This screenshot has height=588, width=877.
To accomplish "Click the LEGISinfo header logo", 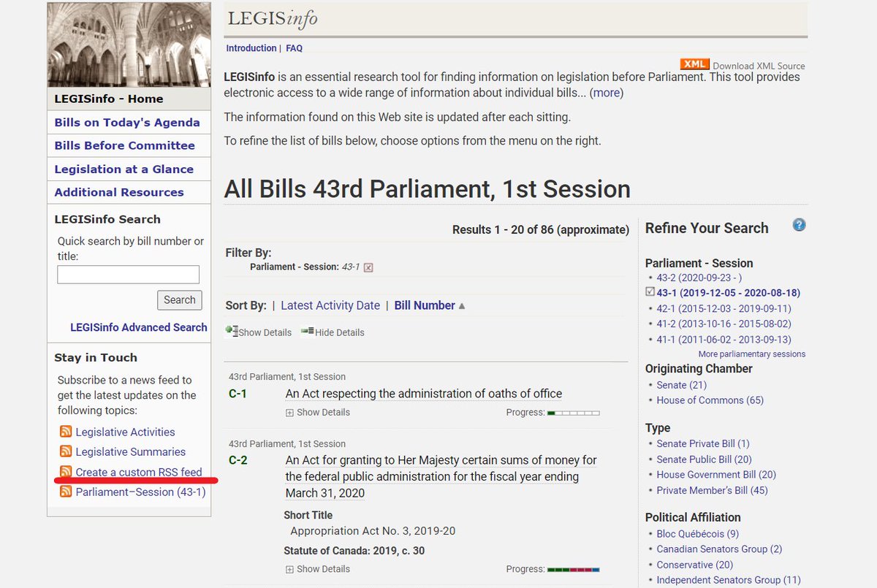I will click(x=273, y=18).
